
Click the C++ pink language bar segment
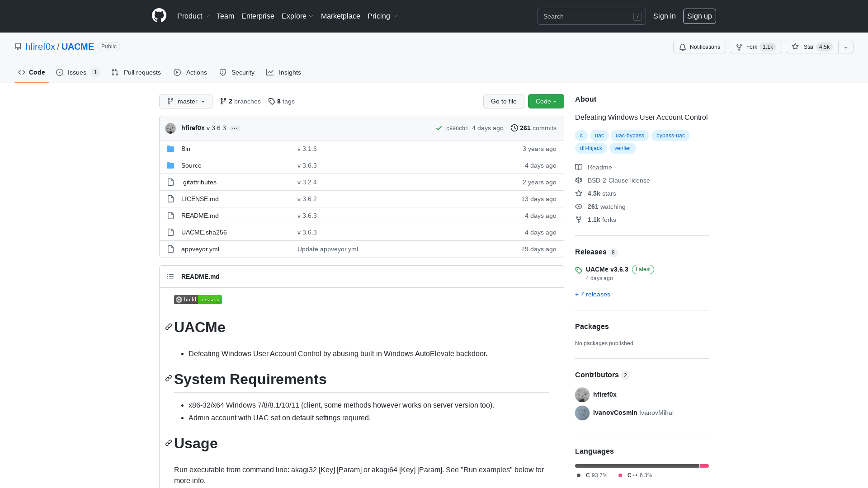pos(704,466)
